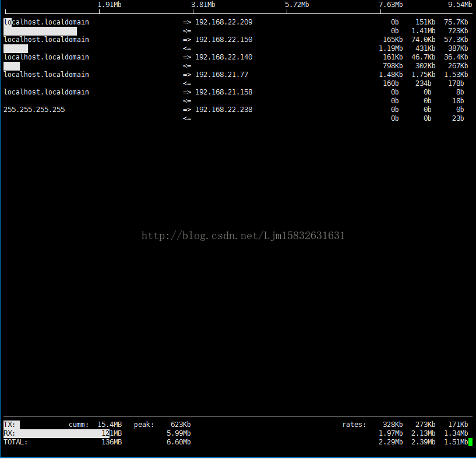The width and height of the screenshot is (476, 459).
Task: Click the 6.60Mb peak total value
Action: (179, 442)
